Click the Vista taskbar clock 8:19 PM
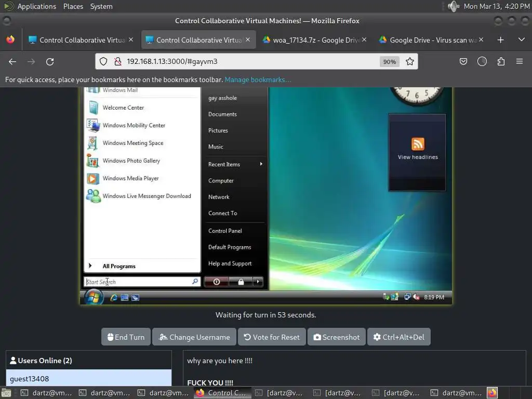Image resolution: width=532 pixels, height=399 pixels. 434,297
